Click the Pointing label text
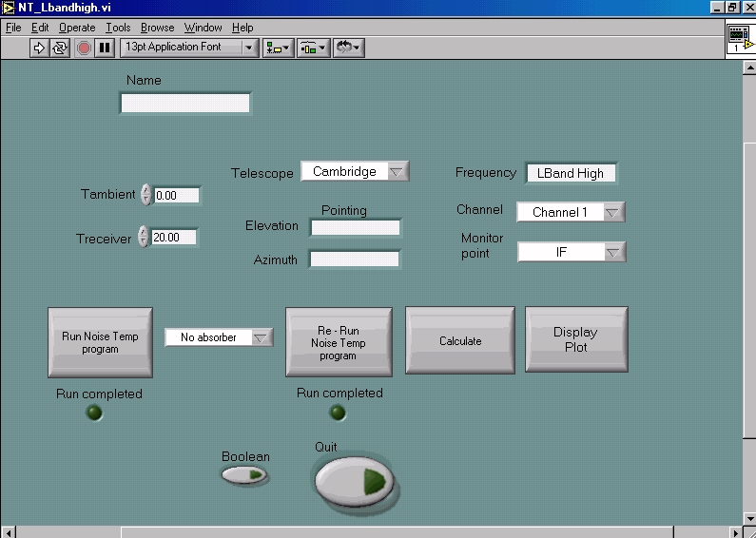 point(344,211)
